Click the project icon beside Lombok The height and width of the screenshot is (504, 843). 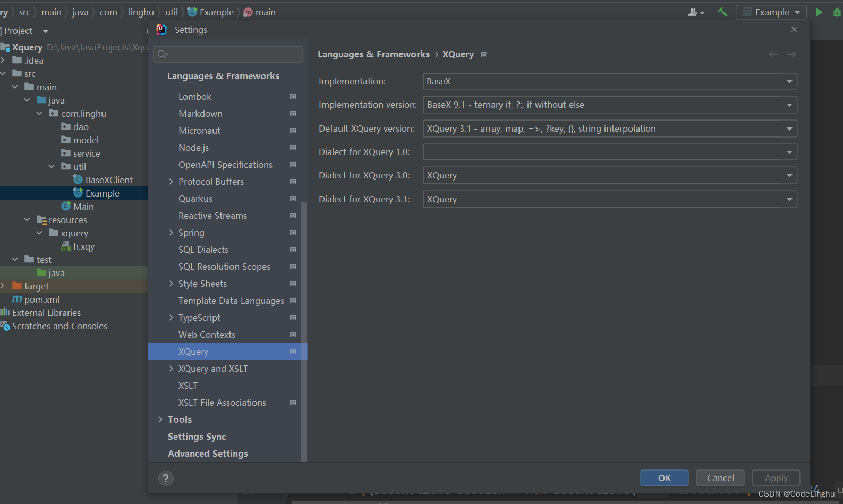click(x=293, y=97)
